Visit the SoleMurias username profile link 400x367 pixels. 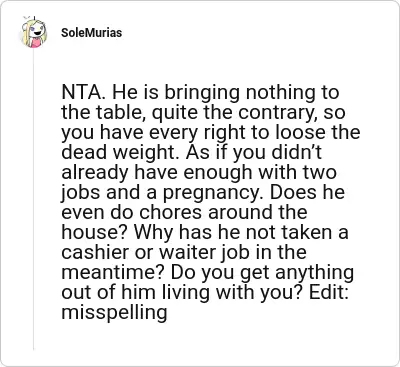click(x=91, y=33)
